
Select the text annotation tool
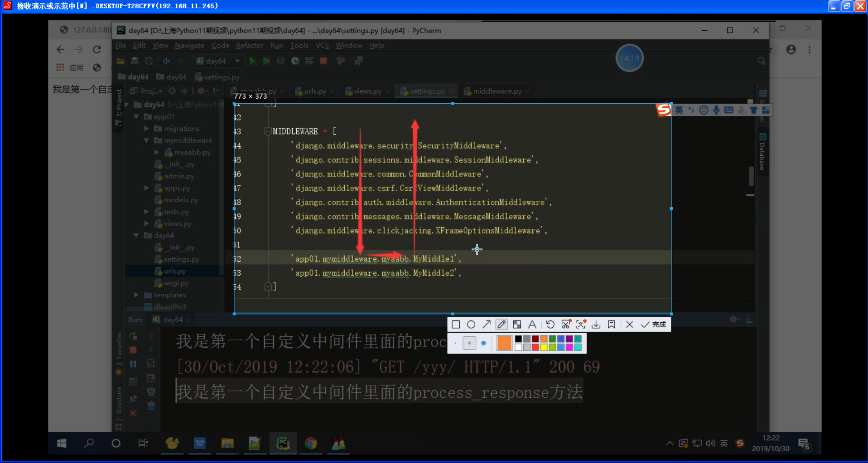point(532,325)
